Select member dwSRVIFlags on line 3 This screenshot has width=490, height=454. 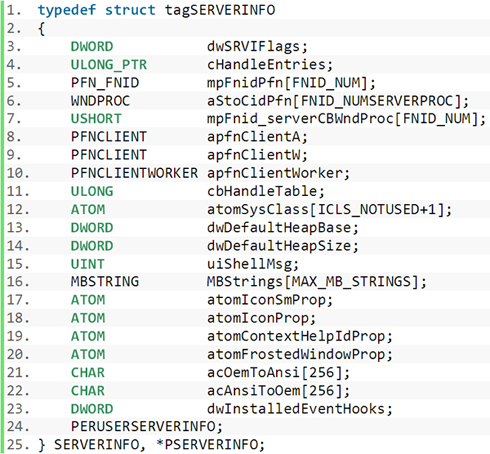[253, 47]
